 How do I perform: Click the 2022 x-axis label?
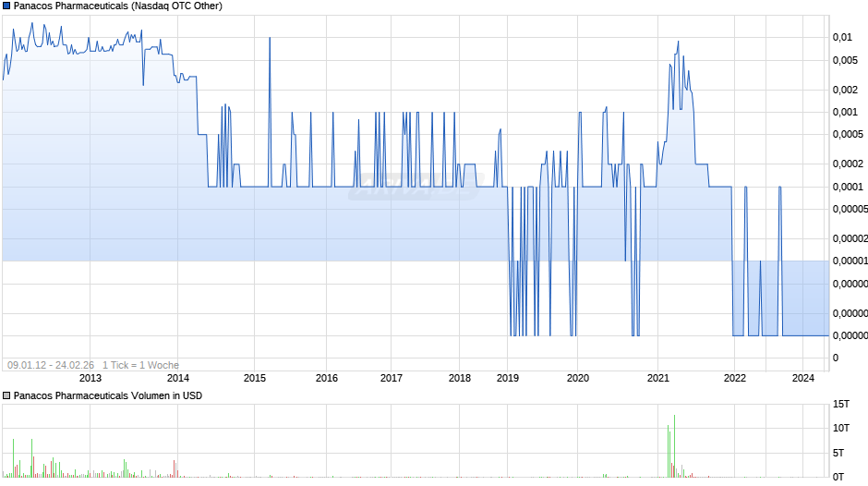pos(735,378)
